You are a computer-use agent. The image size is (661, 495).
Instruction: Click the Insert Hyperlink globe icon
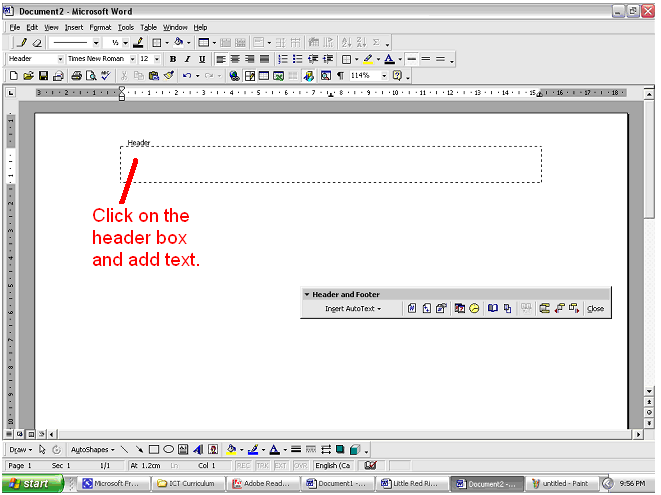coord(234,76)
